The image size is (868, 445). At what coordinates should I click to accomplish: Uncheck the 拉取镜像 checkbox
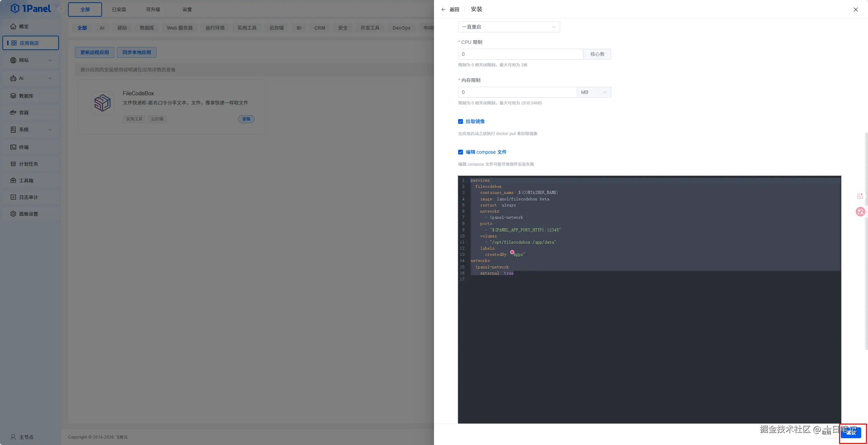pos(461,121)
